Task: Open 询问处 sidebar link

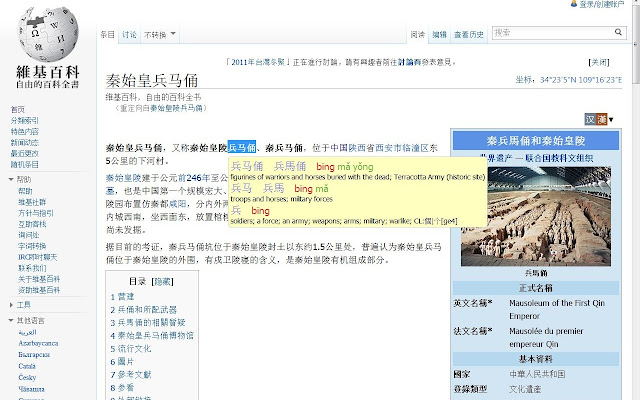Action: [28, 235]
